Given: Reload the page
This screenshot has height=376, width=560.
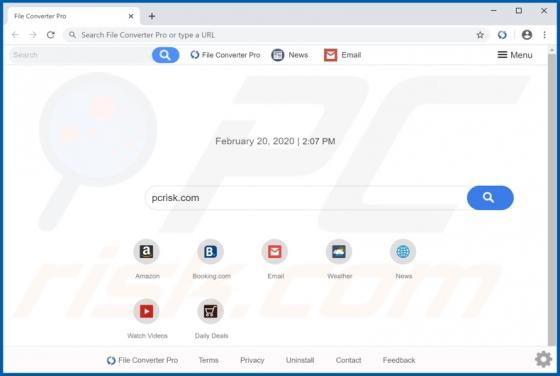Looking at the screenshot, I should click(51, 35).
